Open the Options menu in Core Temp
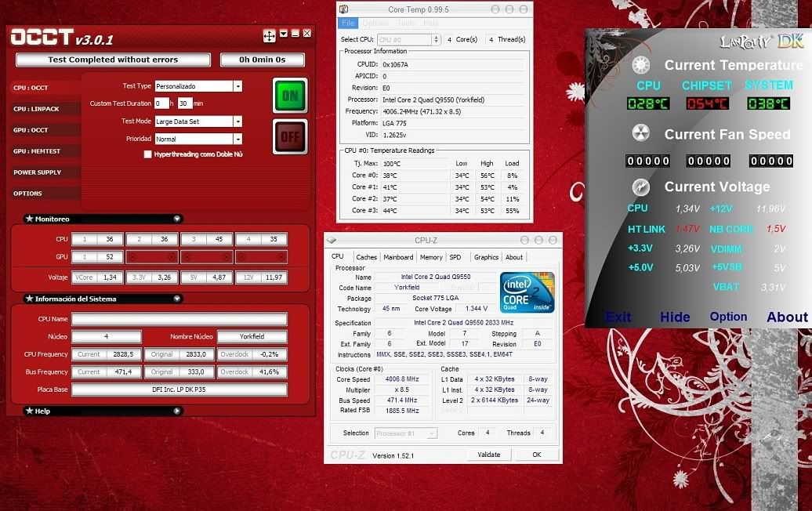This screenshot has width=812, height=511. pyautogui.click(x=375, y=24)
